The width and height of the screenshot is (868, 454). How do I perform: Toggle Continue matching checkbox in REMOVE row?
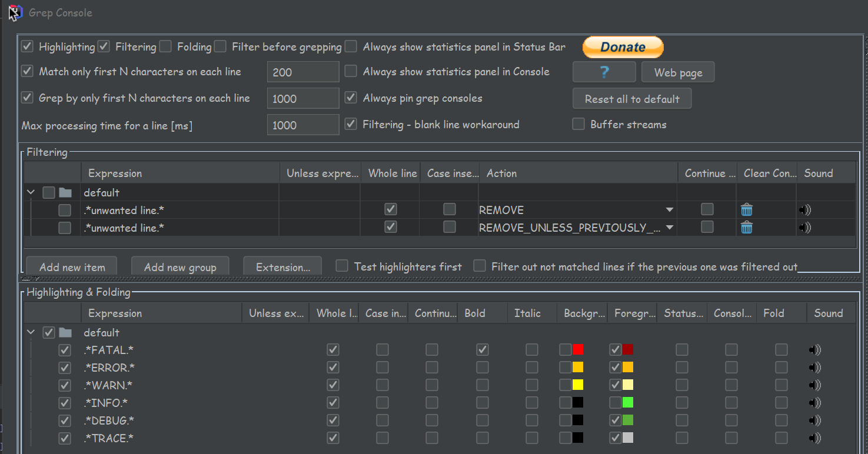point(707,209)
